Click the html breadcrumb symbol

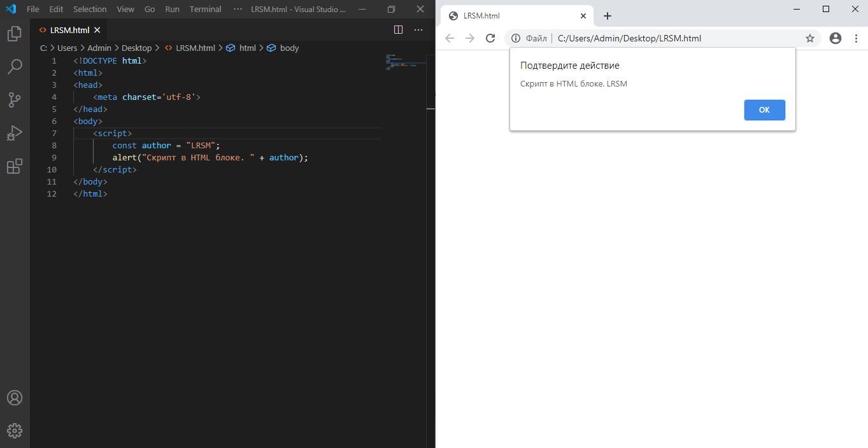(241, 48)
